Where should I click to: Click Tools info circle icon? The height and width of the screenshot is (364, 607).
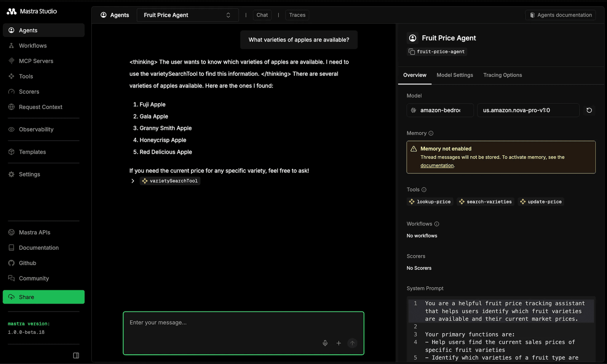[424, 189]
